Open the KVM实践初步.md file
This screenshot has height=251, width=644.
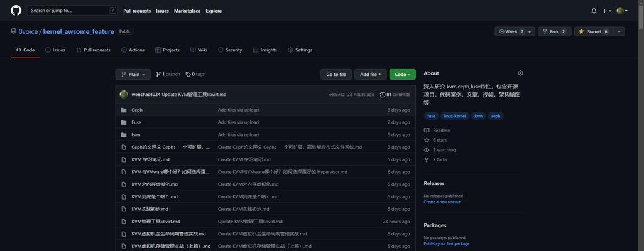coord(150,209)
